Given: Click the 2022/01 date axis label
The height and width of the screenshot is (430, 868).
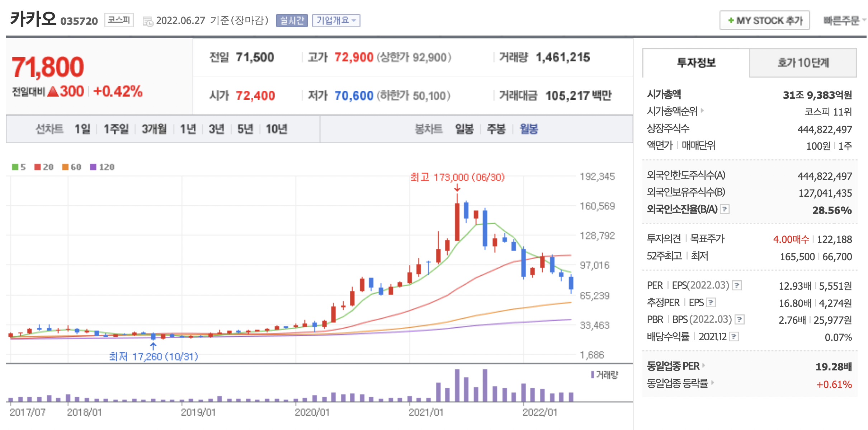Looking at the screenshot, I should click(x=540, y=412).
